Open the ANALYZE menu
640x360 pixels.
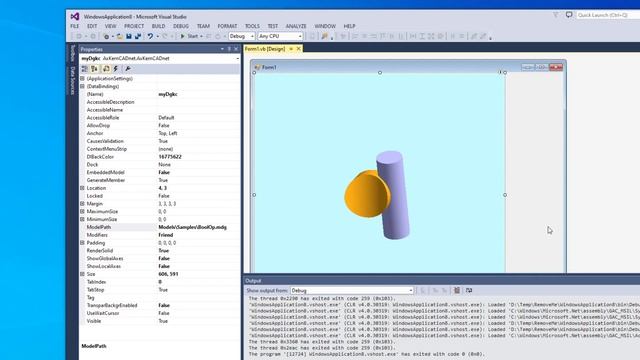296,26
